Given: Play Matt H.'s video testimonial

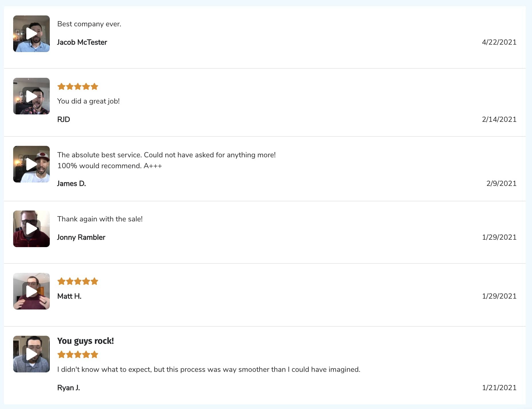Looking at the screenshot, I should click(x=31, y=291).
